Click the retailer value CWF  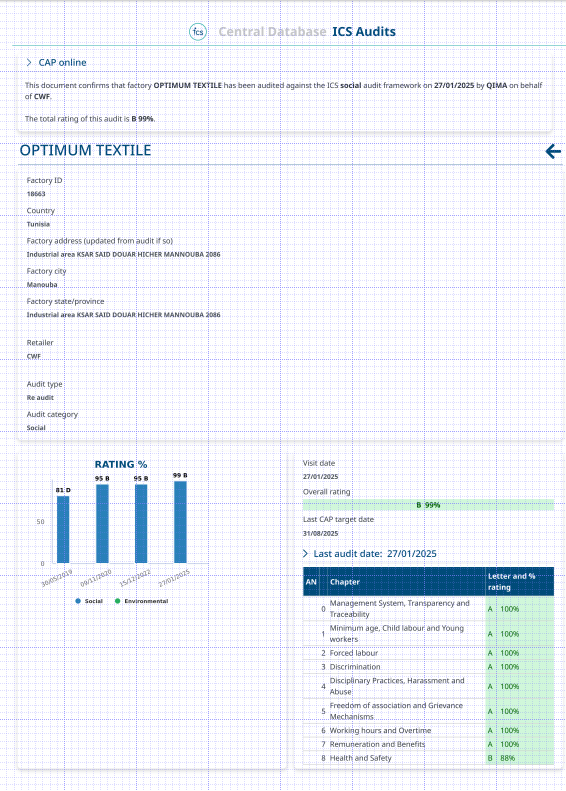tap(34, 356)
